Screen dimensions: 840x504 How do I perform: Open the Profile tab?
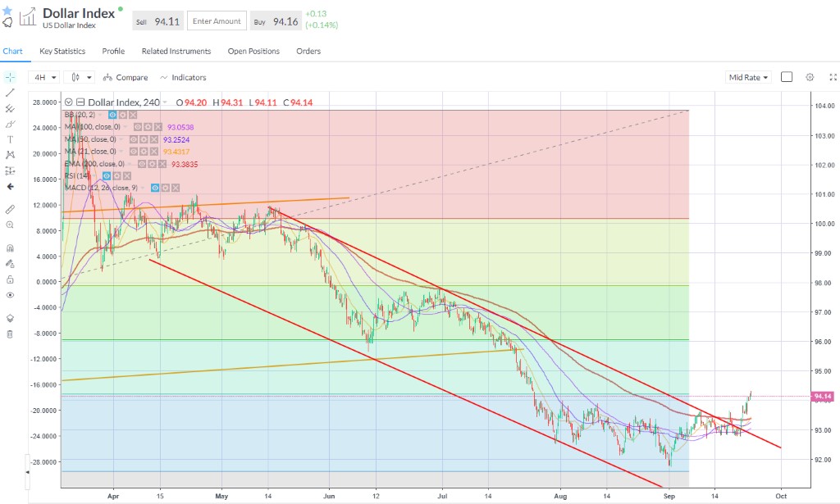coord(113,51)
